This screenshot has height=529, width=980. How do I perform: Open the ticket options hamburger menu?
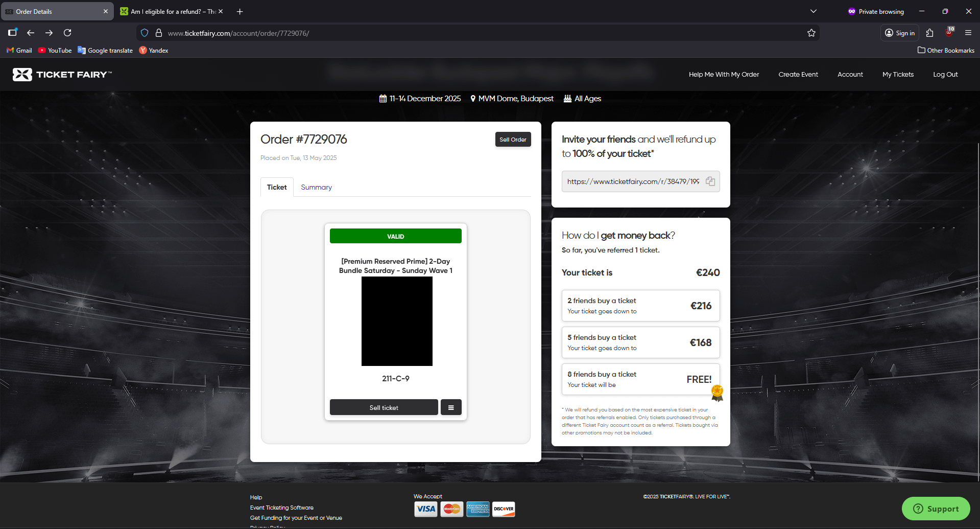(x=451, y=407)
